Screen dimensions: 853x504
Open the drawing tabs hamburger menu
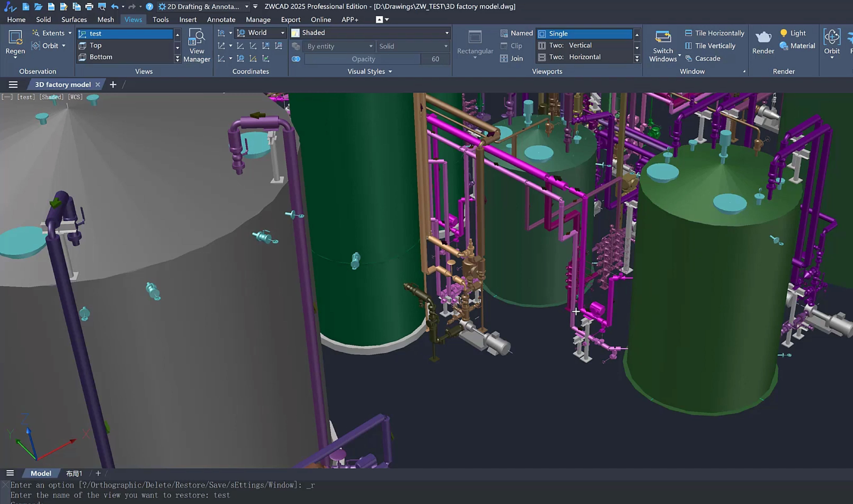13,85
